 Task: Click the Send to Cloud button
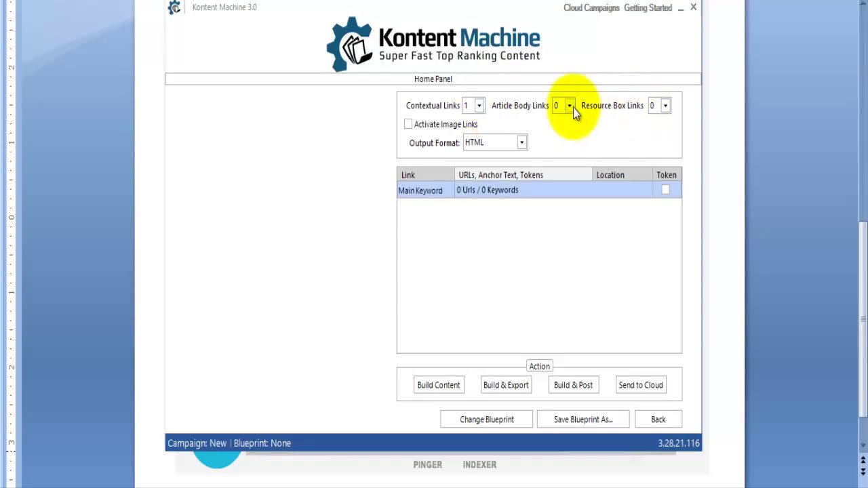641,385
